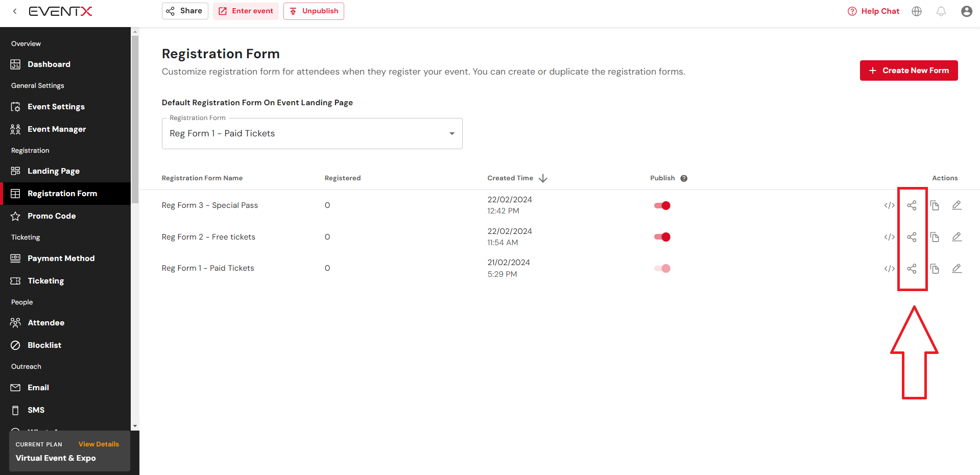
Task: Open embed code for Reg Form 2
Action: click(x=889, y=237)
